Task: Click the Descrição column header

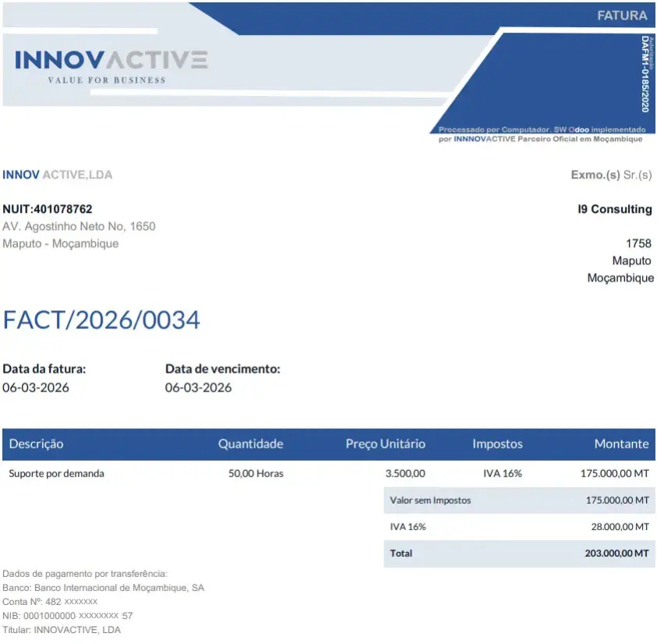Action: point(36,444)
